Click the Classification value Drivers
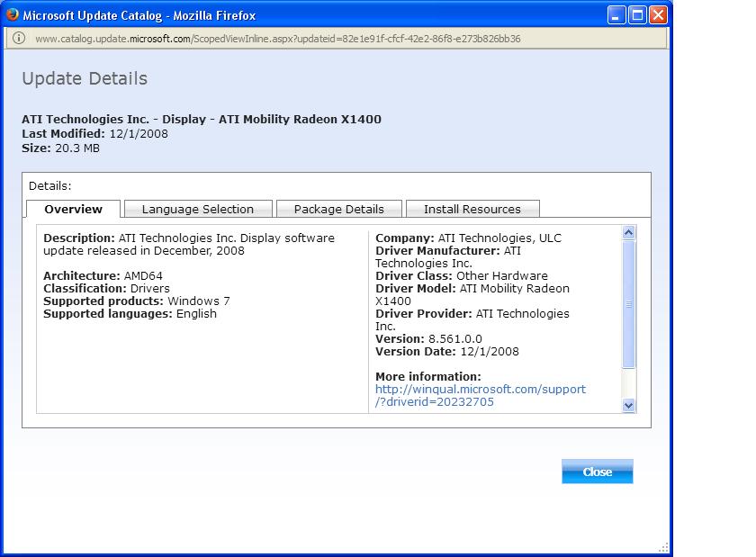Screen dimensions: 756x557 150,288
